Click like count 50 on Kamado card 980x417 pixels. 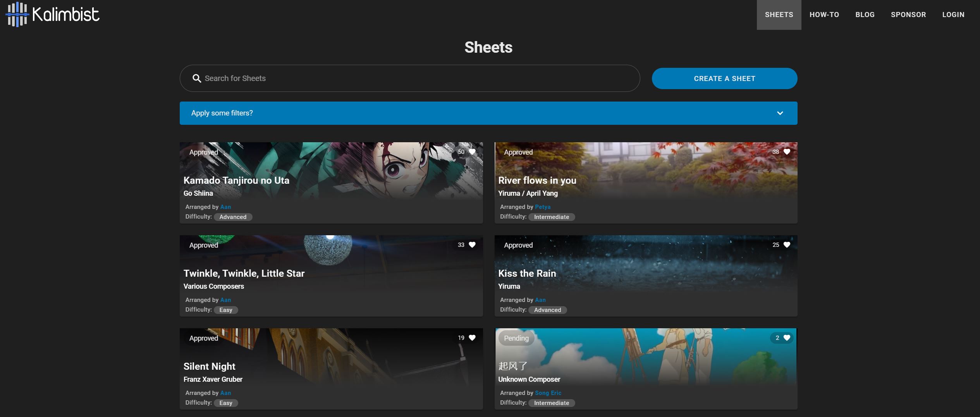click(461, 152)
